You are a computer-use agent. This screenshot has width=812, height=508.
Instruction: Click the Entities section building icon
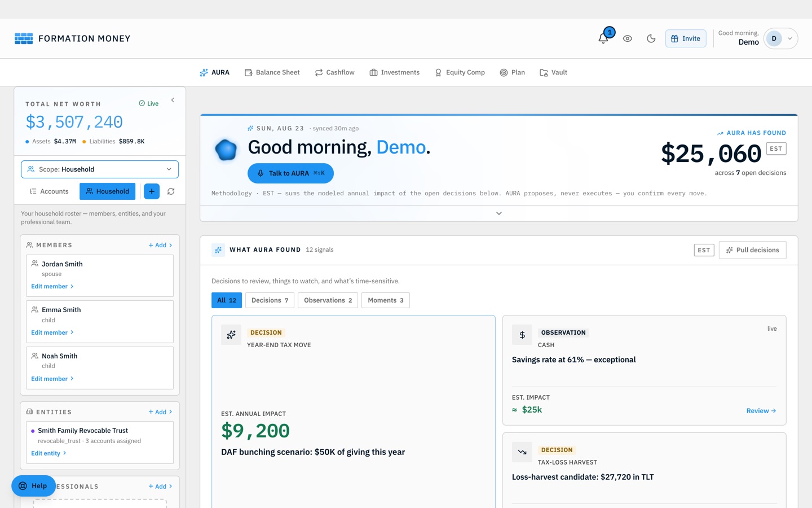pos(29,412)
